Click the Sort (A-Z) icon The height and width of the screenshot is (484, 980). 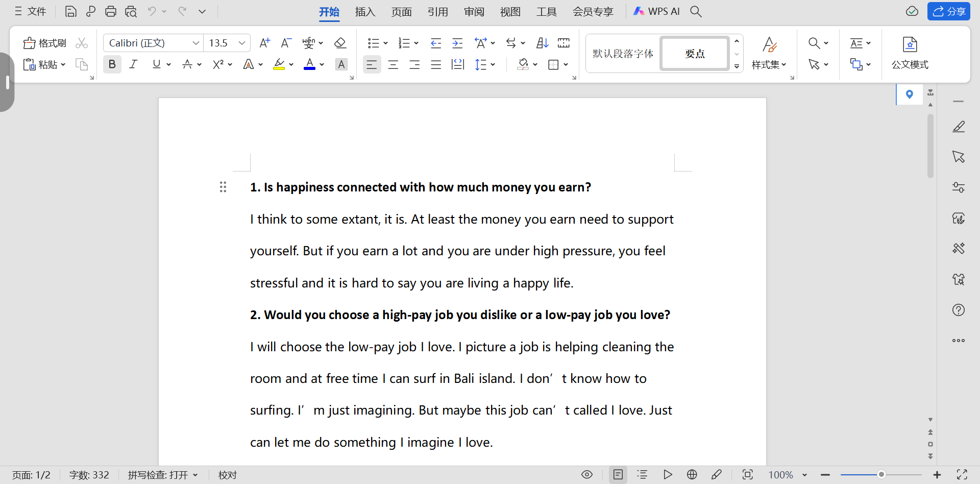click(x=542, y=43)
